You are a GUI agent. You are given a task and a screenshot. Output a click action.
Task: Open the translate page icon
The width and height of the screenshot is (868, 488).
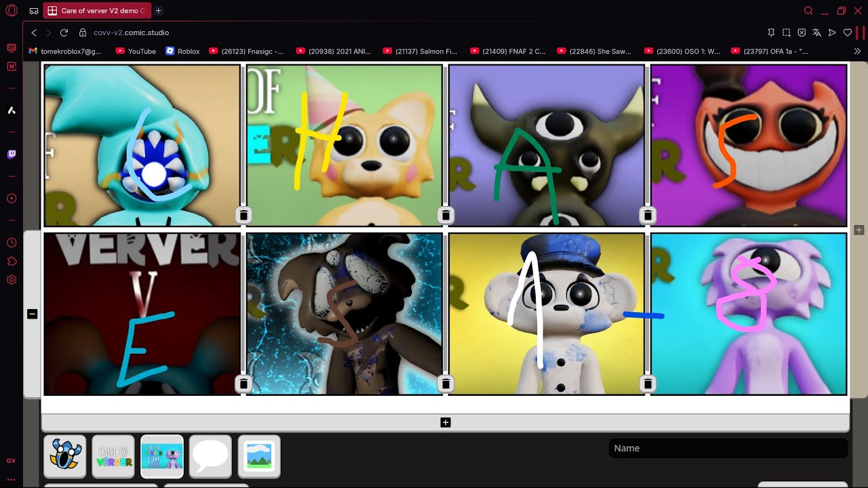coord(816,33)
